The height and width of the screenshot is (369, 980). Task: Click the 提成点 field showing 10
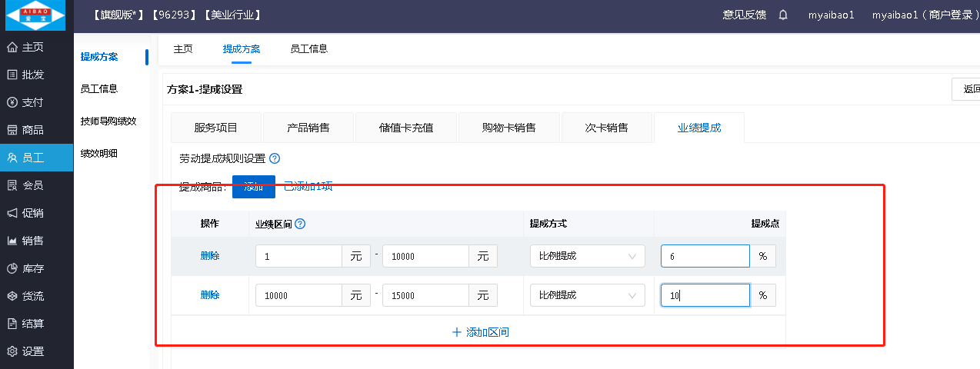[705, 295]
